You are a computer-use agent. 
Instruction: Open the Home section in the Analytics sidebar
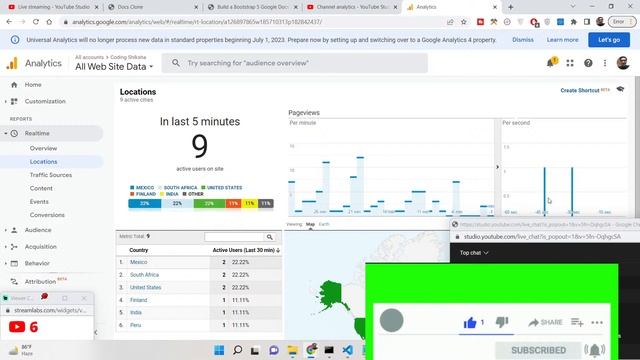[33, 85]
